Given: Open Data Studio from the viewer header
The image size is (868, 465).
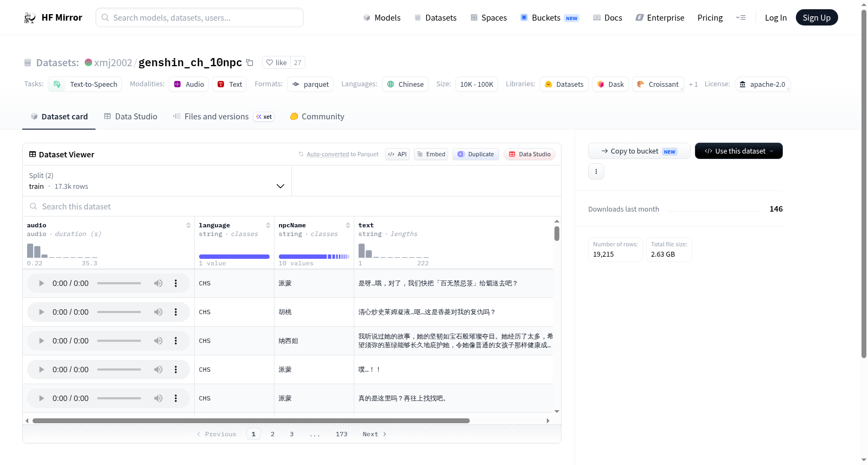Looking at the screenshot, I should pos(529,154).
